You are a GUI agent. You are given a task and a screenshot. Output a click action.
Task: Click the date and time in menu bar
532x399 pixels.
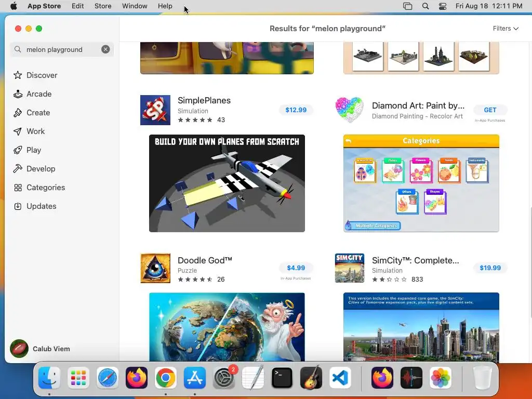488,6
